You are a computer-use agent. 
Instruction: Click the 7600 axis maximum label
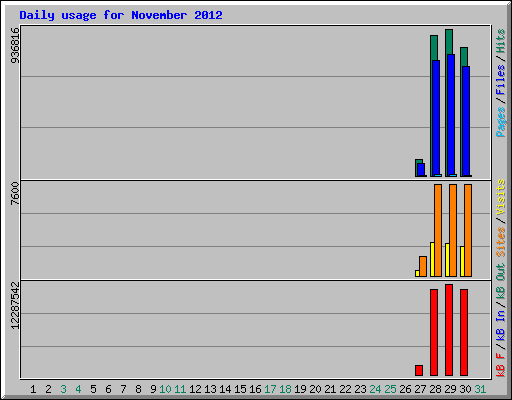coord(15,194)
